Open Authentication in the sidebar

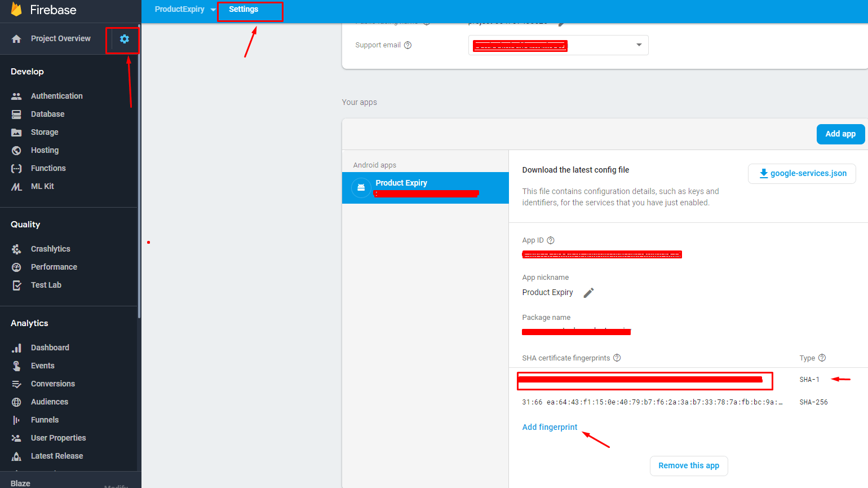pyautogui.click(x=56, y=96)
